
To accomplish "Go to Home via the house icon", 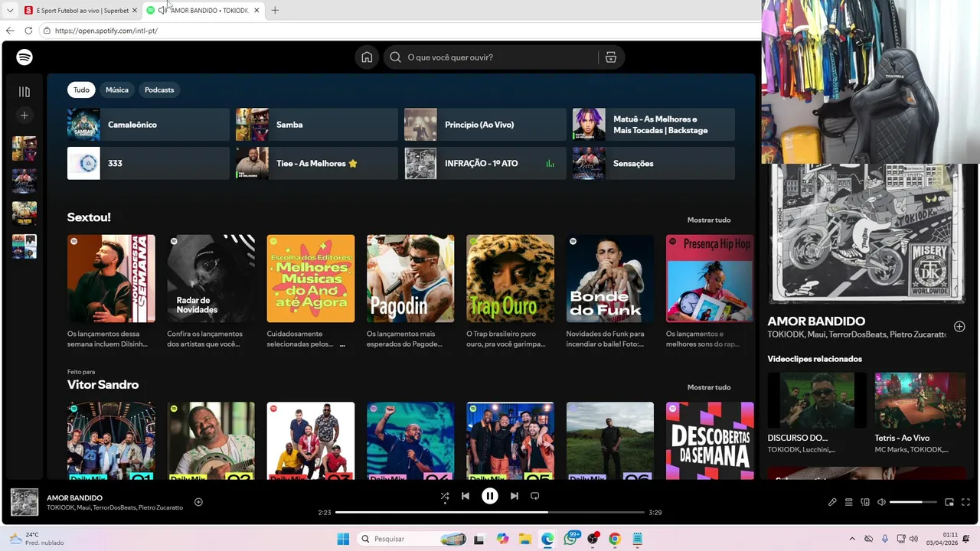I will [x=367, y=57].
